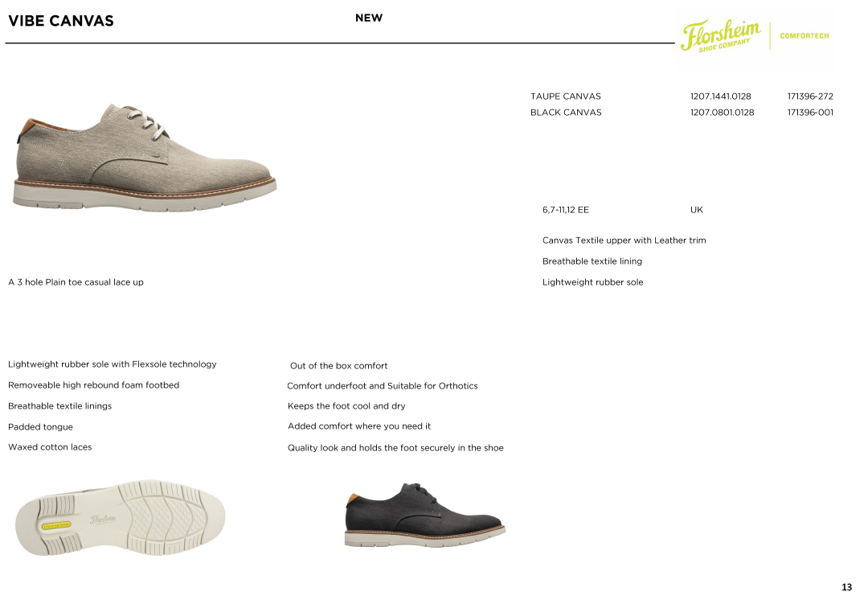Click product number 171396-272
This screenshot has width=868, height=596.
coord(810,97)
